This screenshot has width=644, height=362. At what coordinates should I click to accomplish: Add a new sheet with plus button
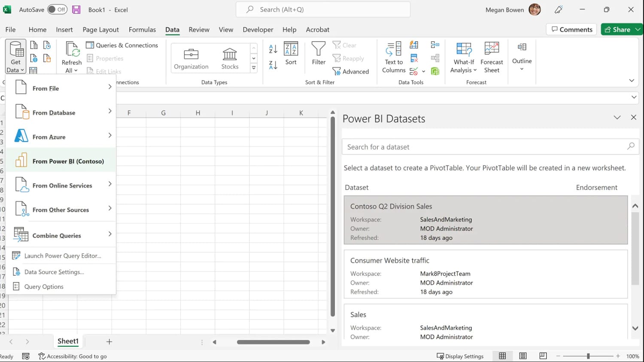109,342
